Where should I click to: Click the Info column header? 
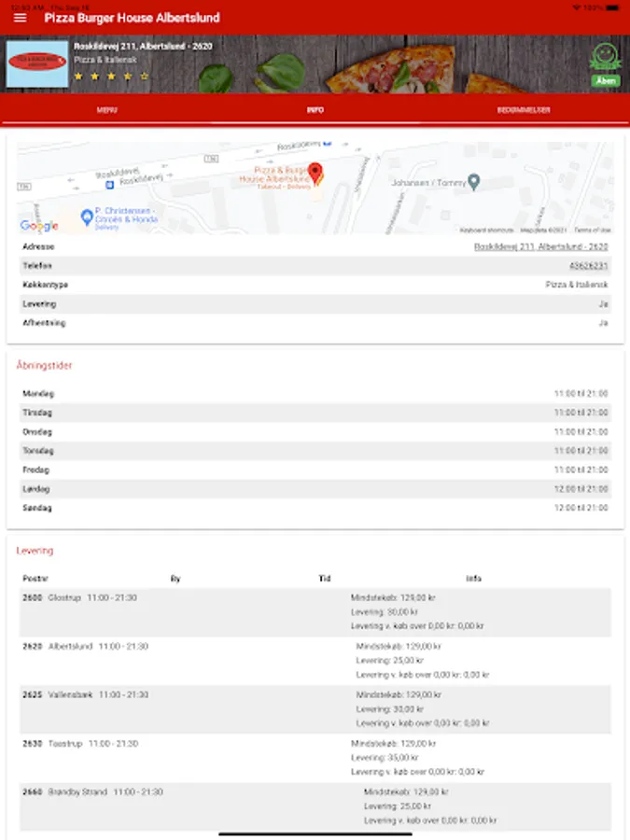[473, 579]
